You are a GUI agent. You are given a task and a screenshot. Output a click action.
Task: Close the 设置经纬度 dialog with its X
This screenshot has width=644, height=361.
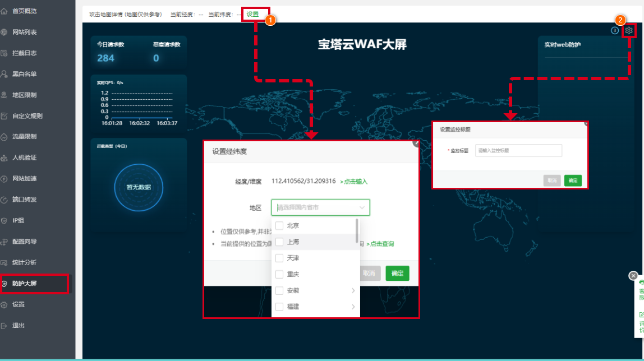pos(416,144)
